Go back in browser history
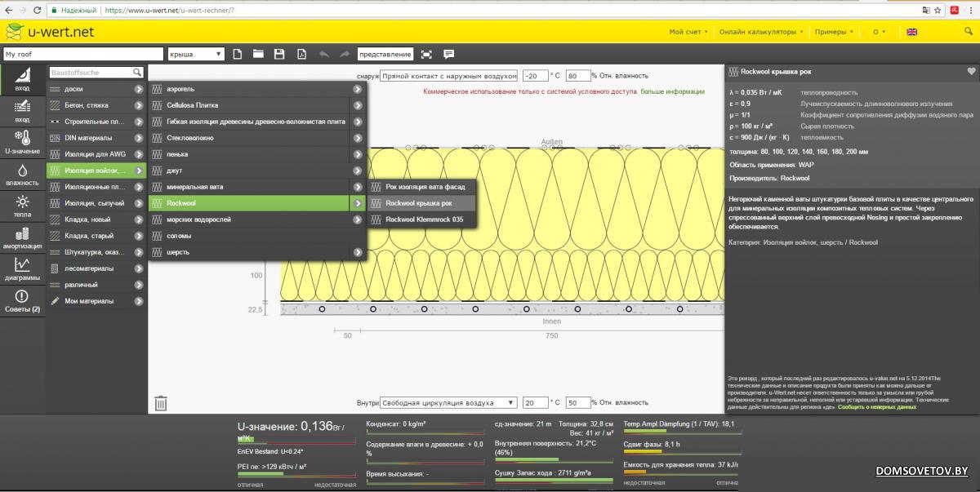The height and width of the screenshot is (492, 980). click(x=8, y=10)
